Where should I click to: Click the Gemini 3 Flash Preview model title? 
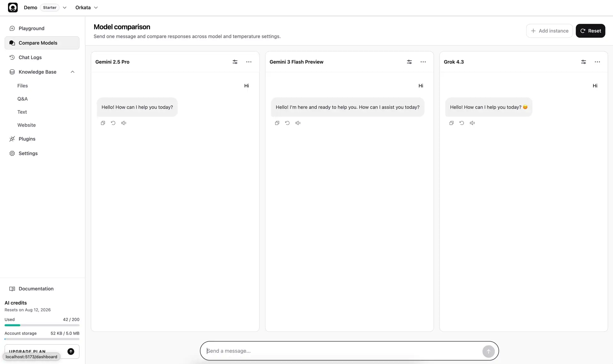(x=296, y=62)
